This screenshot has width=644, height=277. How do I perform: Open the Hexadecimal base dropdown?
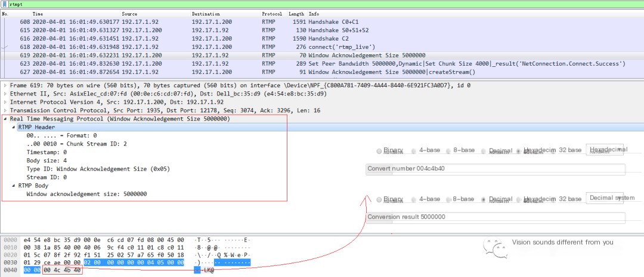pos(605,150)
